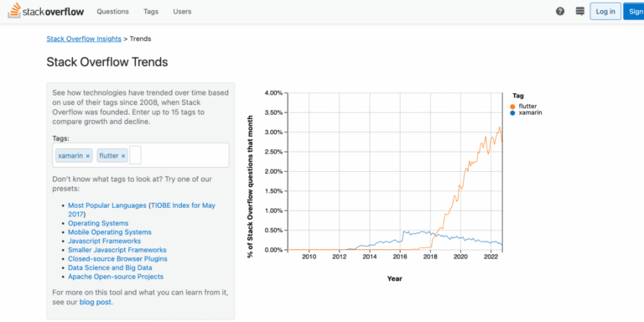Go to the Users page
The height and width of the screenshot is (322, 644).
[182, 12]
